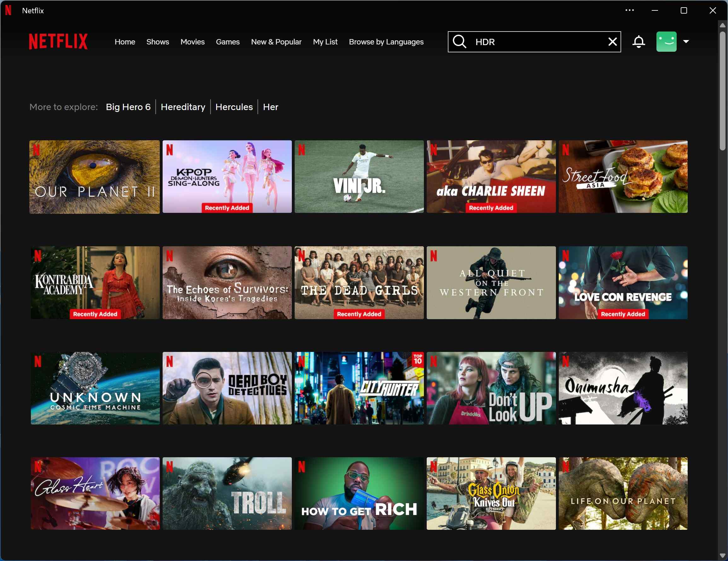Image resolution: width=728 pixels, height=561 pixels.
Task: Open Our Planet II title
Action: pyautogui.click(x=94, y=177)
